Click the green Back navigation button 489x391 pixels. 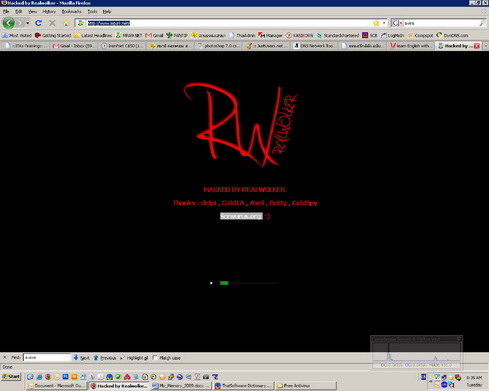coord(8,23)
